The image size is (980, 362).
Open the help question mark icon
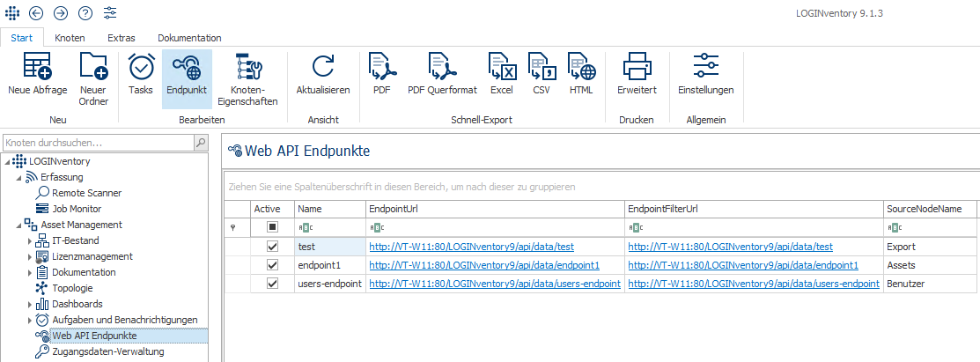click(x=85, y=12)
